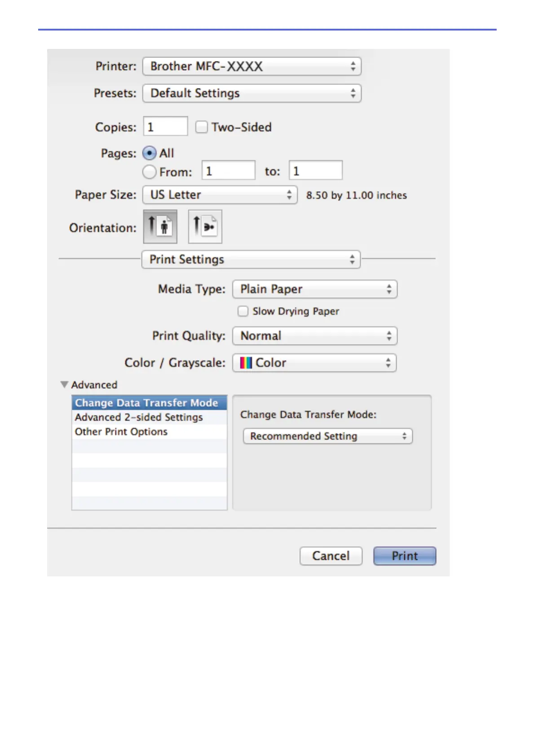Select landscape orientation icon

pos(205,227)
